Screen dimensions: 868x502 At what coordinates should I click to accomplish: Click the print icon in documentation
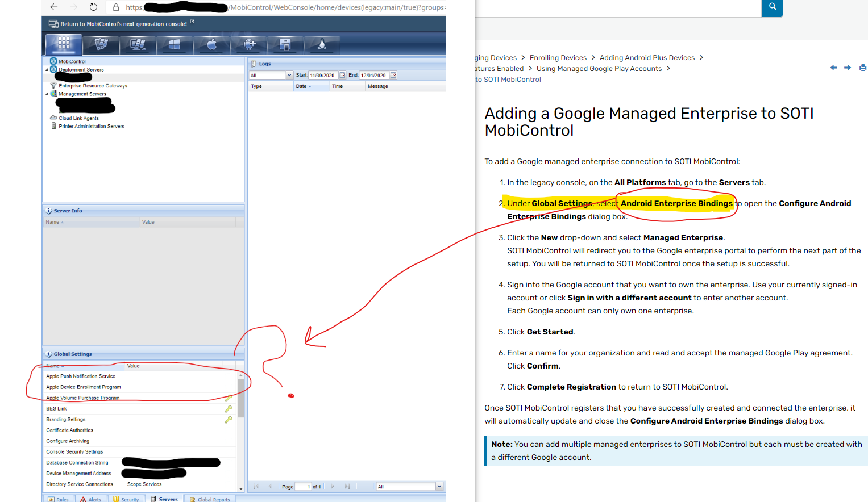pos(862,68)
